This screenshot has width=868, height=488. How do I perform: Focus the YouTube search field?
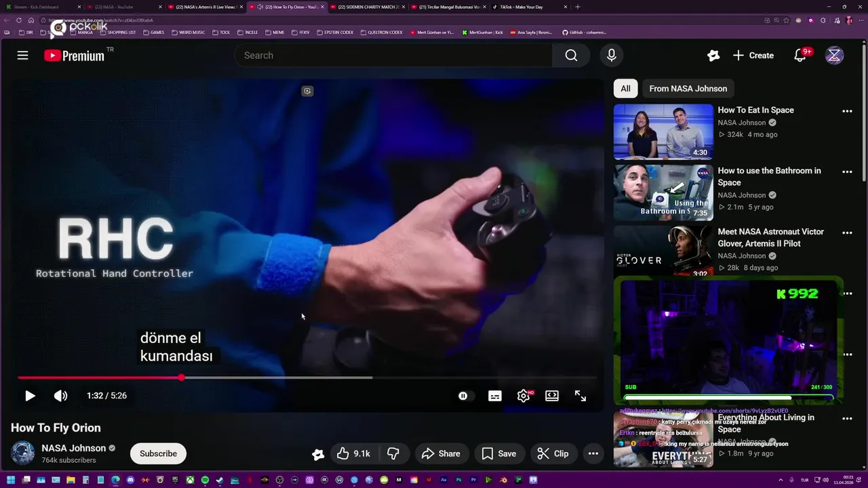[x=394, y=56]
